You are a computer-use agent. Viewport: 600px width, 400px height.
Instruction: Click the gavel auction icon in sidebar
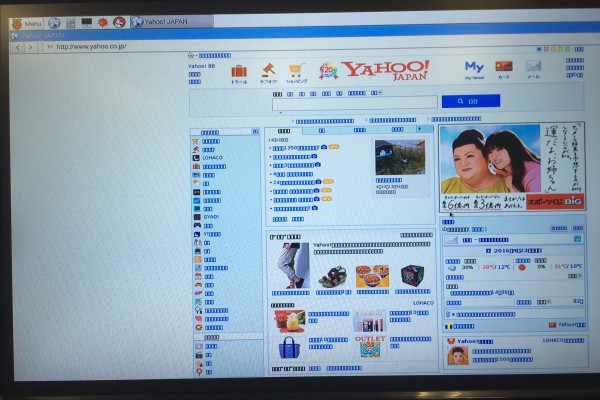pos(196,150)
